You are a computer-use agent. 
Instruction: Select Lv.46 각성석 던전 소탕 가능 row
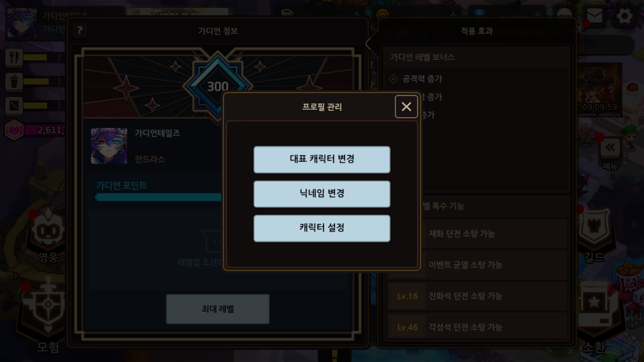pyautogui.click(x=477, y=327)
